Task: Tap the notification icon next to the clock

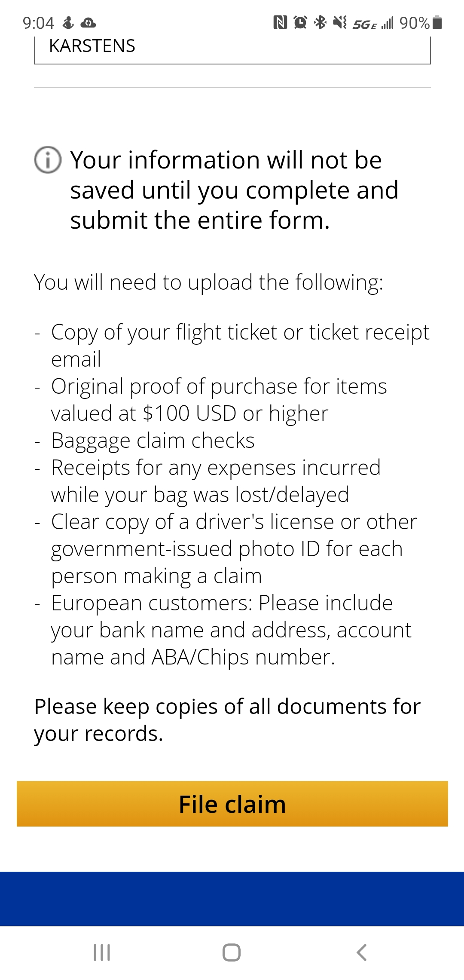Action: 68,23
